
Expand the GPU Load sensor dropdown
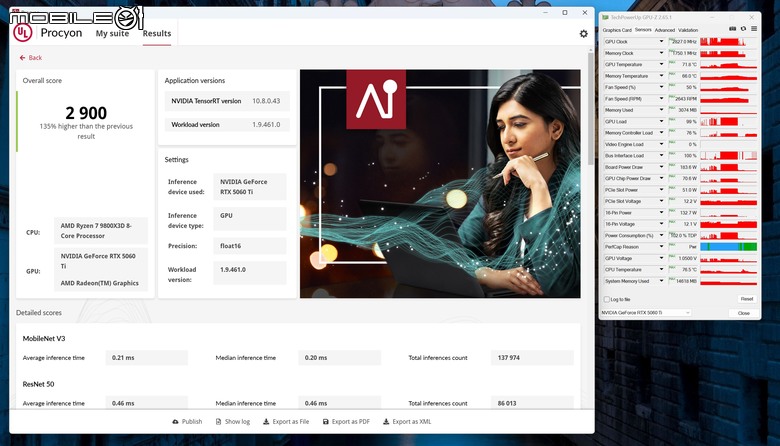661,121
